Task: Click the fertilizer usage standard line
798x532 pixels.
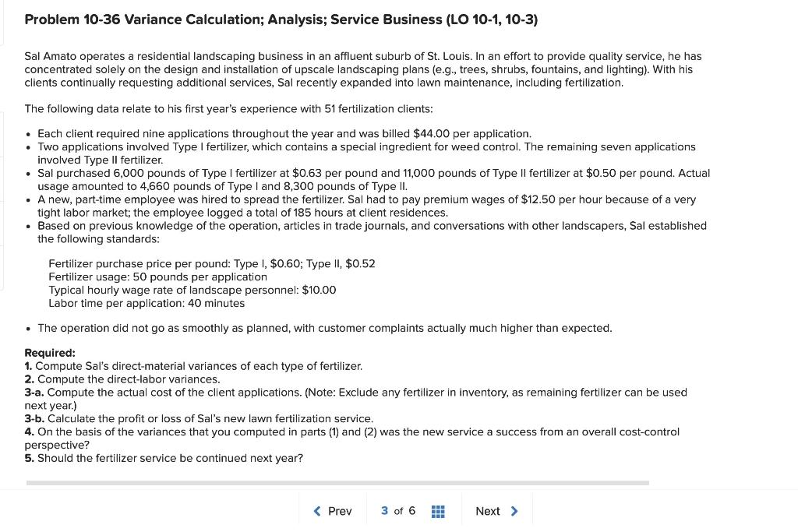Action: [157, 277]
